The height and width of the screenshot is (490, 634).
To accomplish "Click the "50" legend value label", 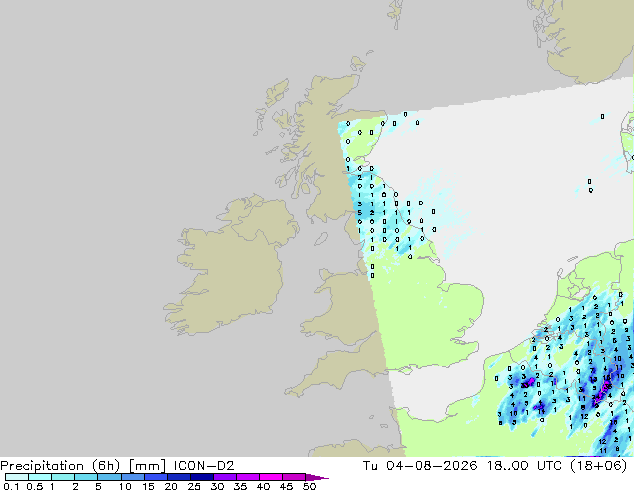I will [309, 486].
